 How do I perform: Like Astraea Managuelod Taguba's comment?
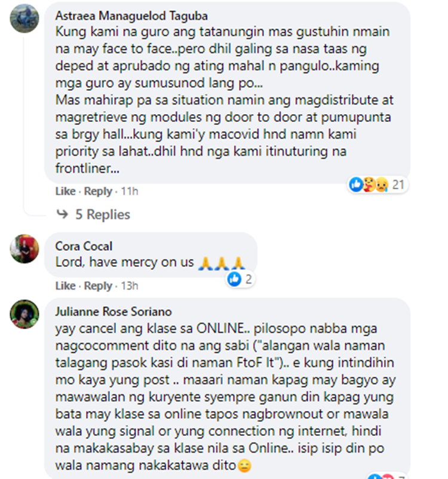tap(65, 191)
